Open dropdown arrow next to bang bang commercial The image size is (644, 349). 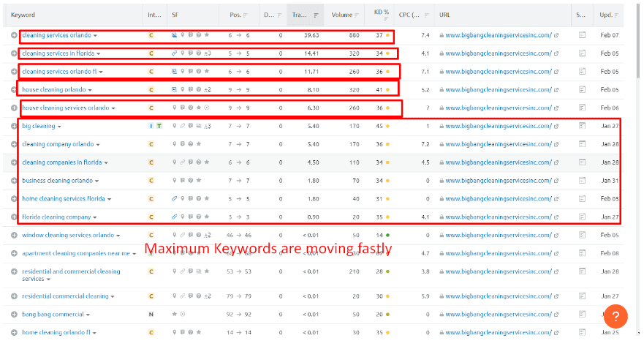[x=88, y=315]
